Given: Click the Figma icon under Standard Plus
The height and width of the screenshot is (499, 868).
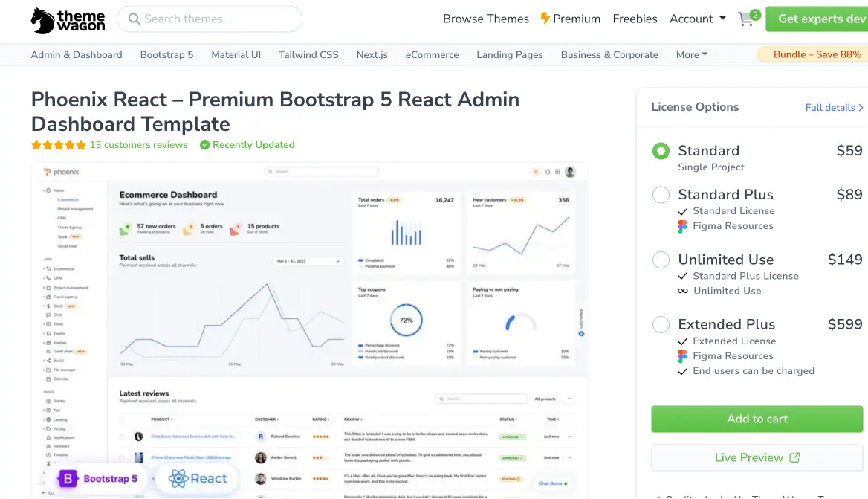Looking at the screenshot, I should (x=682, y=227).
